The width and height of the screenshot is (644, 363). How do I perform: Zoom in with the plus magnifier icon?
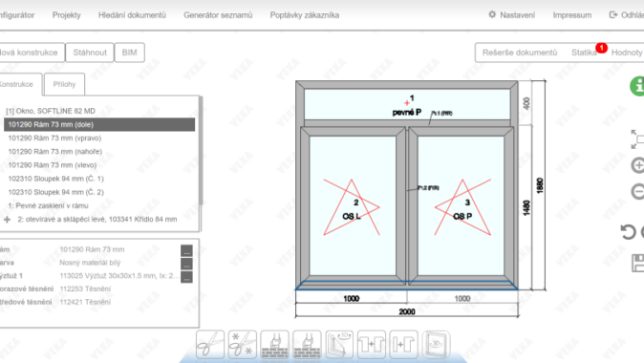point(637,165)
